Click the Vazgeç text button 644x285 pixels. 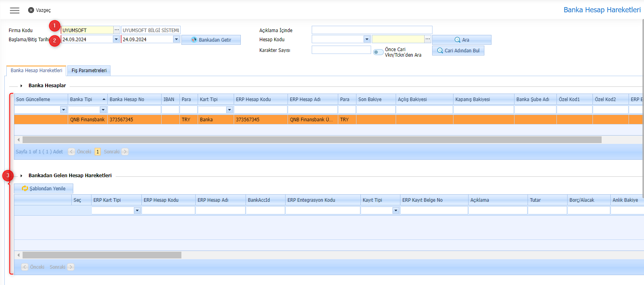(x=44, y=10)
